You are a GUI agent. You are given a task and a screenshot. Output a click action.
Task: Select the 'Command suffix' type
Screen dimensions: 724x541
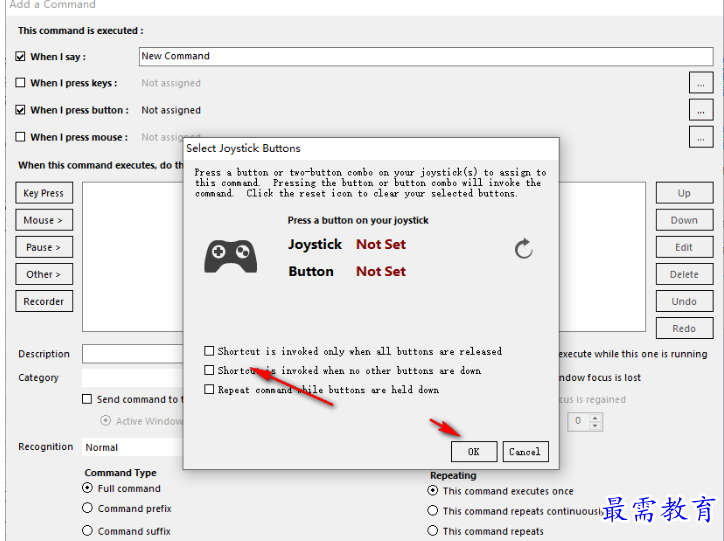[x=87, y=530]
